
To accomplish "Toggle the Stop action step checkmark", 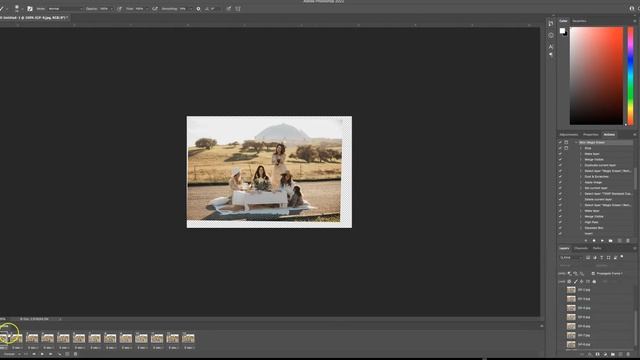I will 560,148.
